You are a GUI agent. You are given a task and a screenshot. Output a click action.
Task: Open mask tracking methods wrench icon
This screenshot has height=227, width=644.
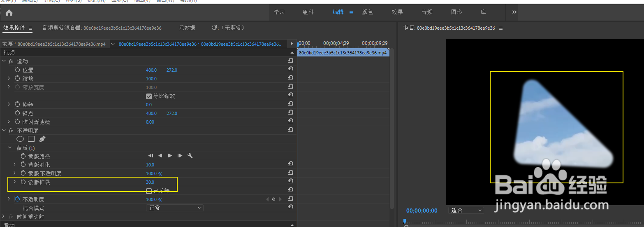pyautogui.click(x=190, y=156)
